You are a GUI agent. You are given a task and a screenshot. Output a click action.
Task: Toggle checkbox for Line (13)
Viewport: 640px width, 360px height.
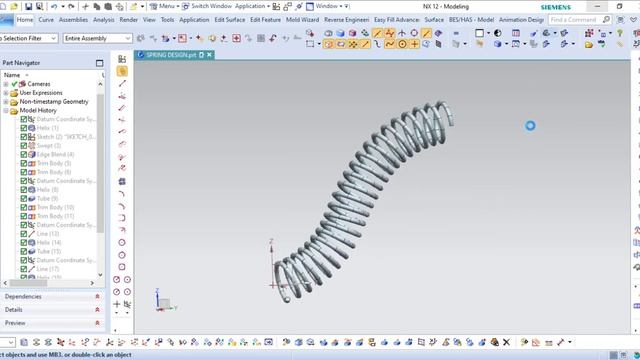click(x=24, y=234)
